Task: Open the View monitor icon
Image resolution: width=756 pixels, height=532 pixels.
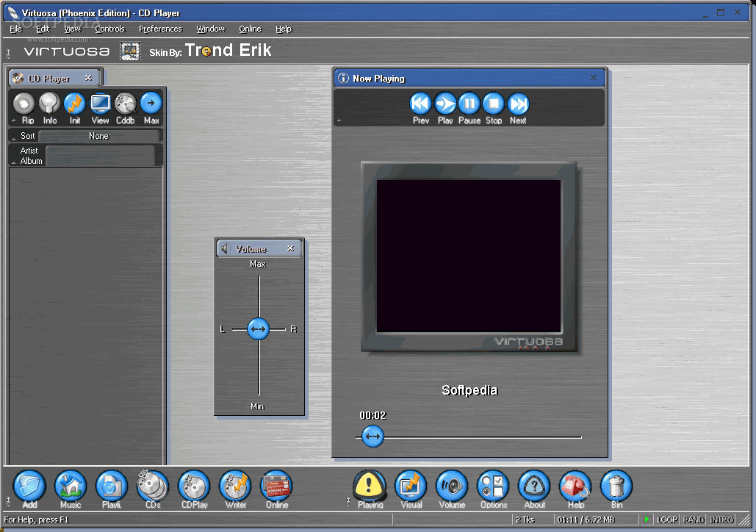Action: 100,103
